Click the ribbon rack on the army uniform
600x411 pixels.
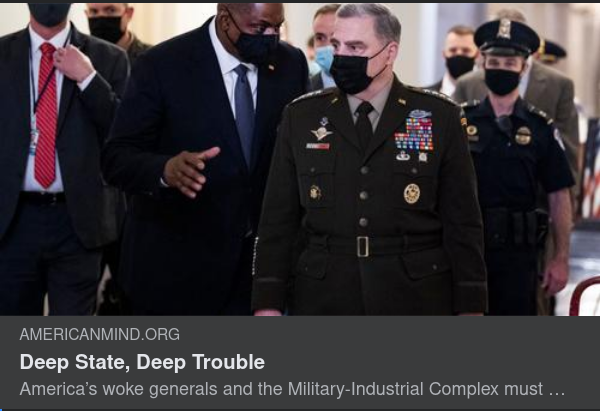pos(414,132)
